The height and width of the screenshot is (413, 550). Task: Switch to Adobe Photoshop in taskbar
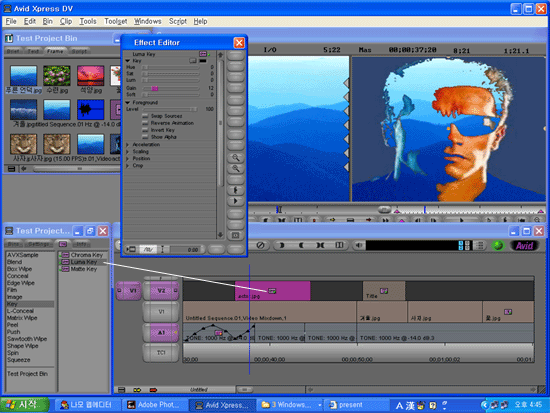point(154,405)
